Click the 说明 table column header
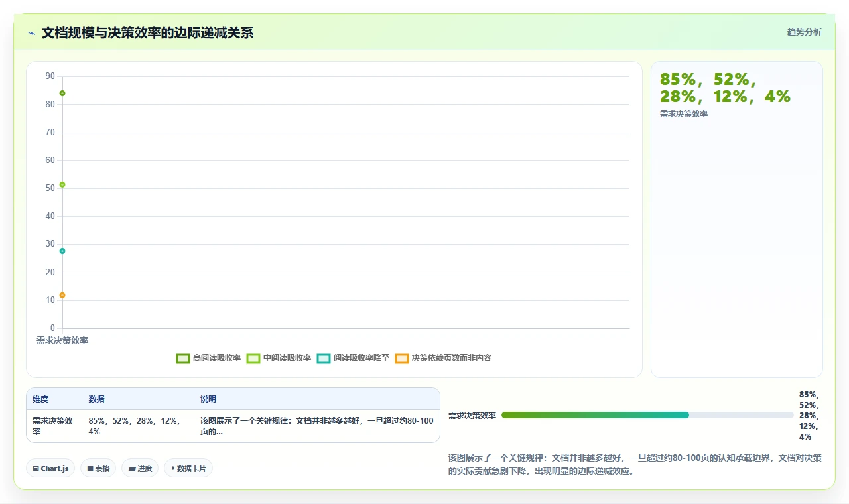Viewport: 849px width, 504px height. [208, 399]
